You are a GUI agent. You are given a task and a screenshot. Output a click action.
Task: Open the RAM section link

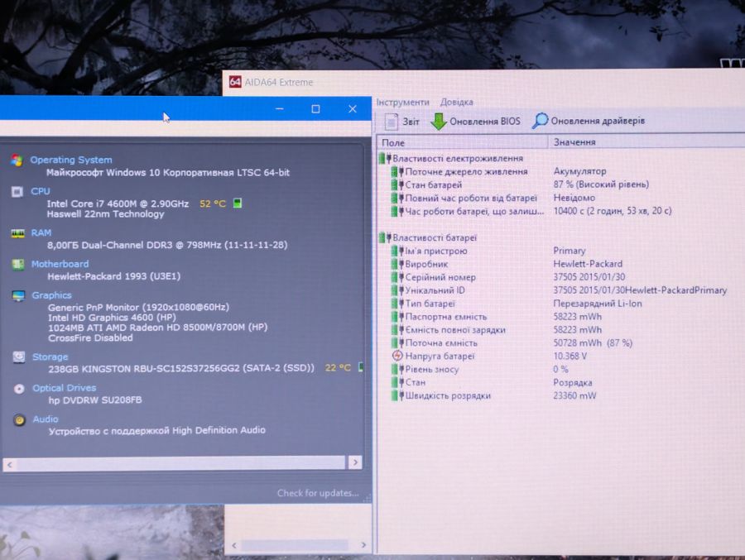[41, 232]
